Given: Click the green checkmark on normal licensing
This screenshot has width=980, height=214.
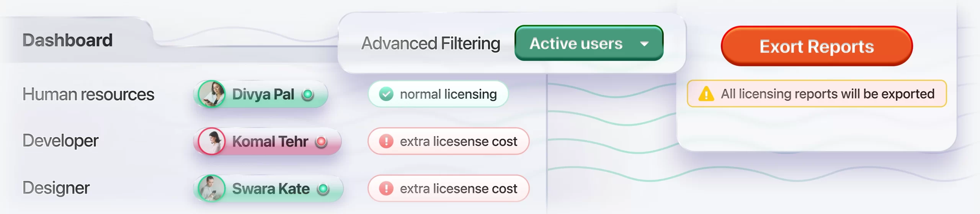Looking at the screenshot, I should point(386,94).
